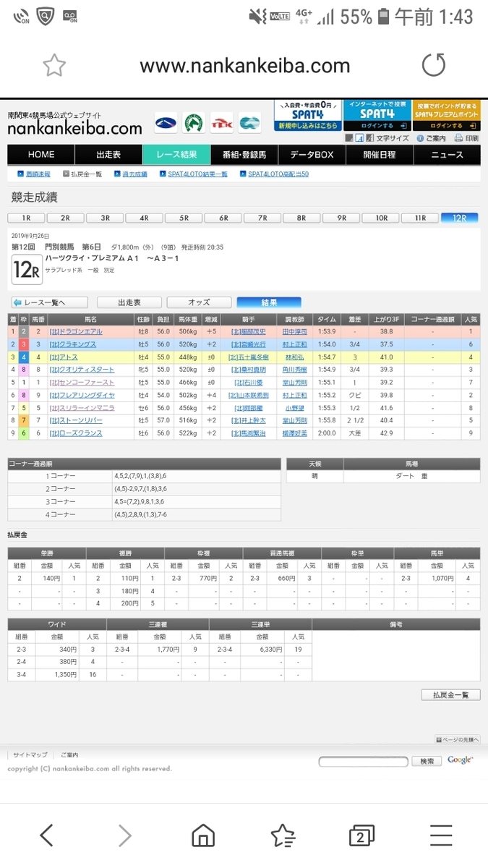Viewport: 488px width, 868px height.
Task: Select the medium font size icon
Action: point(359,137)
